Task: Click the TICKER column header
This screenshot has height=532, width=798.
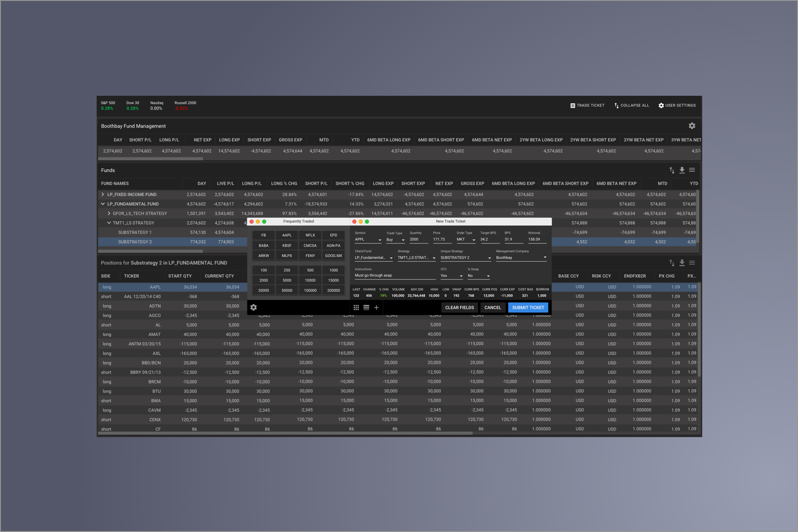Action: pyautogui.click(x=131, y=276)
